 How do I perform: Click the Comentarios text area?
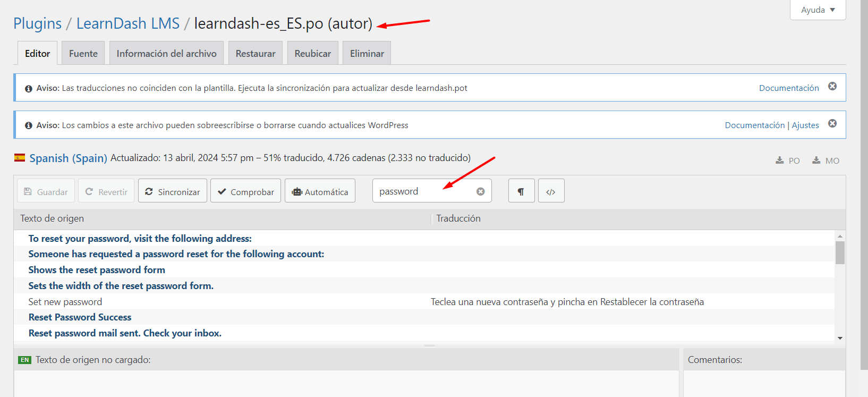pos(764,383)
